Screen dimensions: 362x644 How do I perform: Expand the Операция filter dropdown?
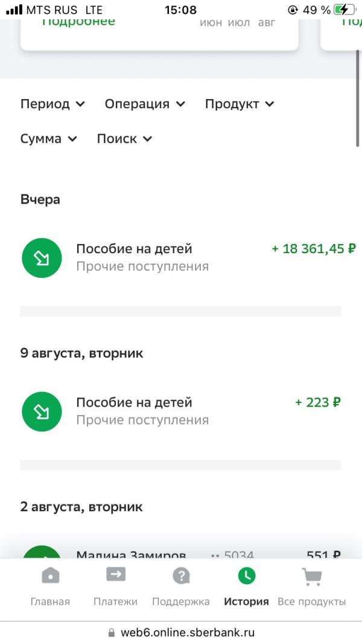[145, 104]
